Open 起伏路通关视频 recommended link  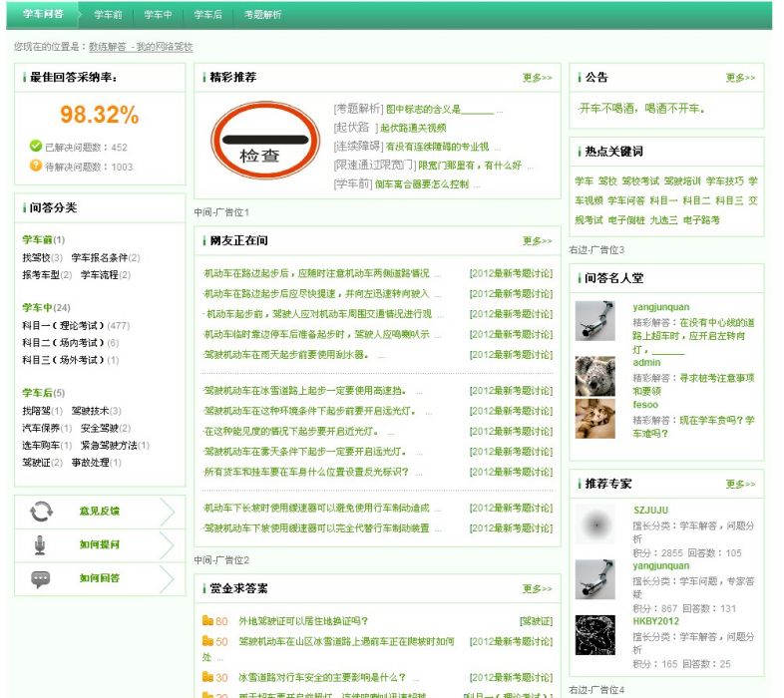tap(413, 128)
